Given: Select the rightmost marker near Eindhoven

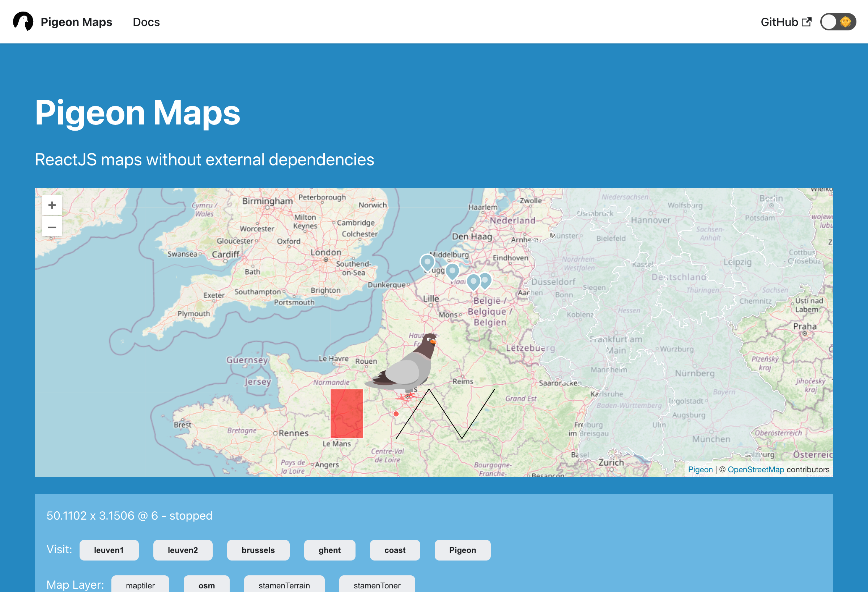Looking at the screenshot, I should click(x=486, y=281).
